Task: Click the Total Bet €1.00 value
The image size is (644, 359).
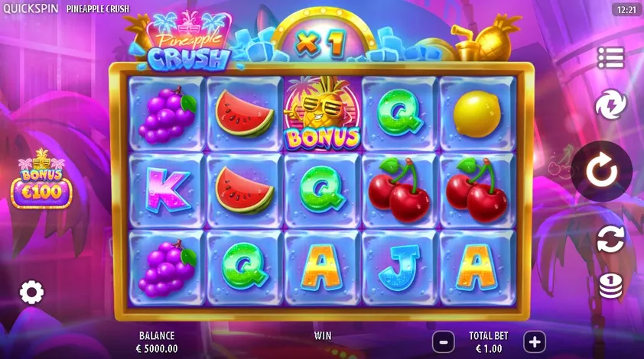Action: tap(489, 349)
